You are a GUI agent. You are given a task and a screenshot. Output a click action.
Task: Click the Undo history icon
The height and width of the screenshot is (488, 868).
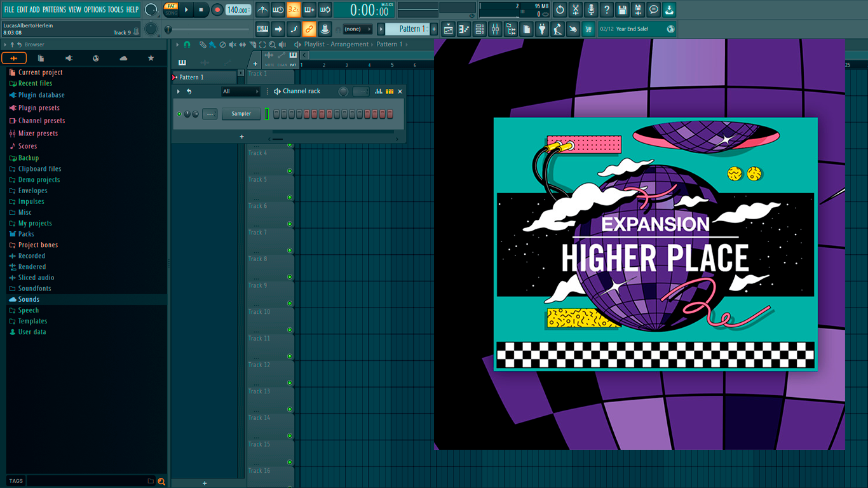[560, 10]
